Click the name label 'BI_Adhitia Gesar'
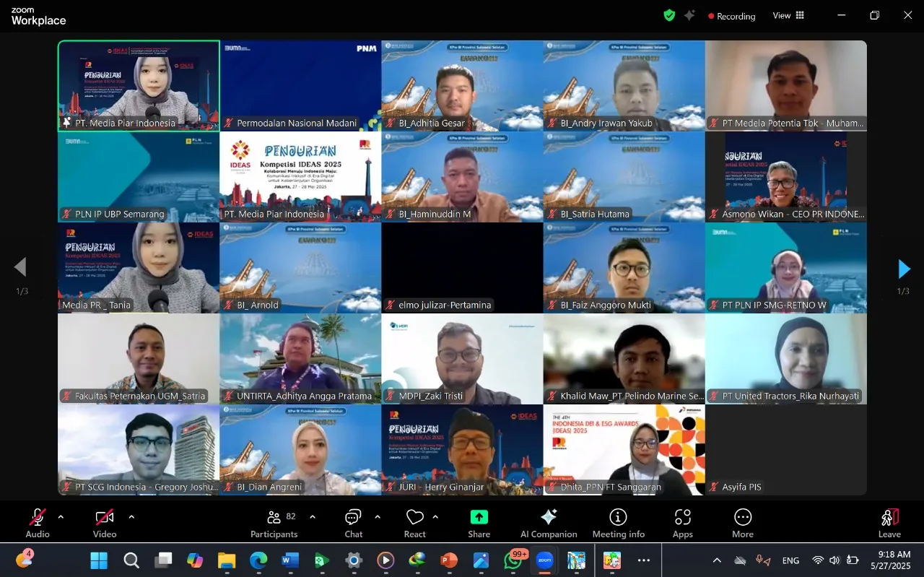This screenshot has height=577, width=924. point(432,123)
